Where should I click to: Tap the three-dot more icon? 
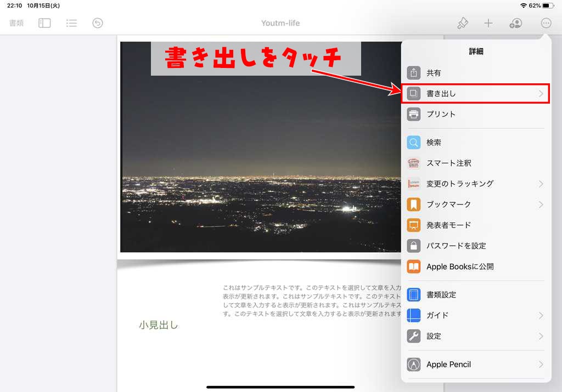click(546, 23)
